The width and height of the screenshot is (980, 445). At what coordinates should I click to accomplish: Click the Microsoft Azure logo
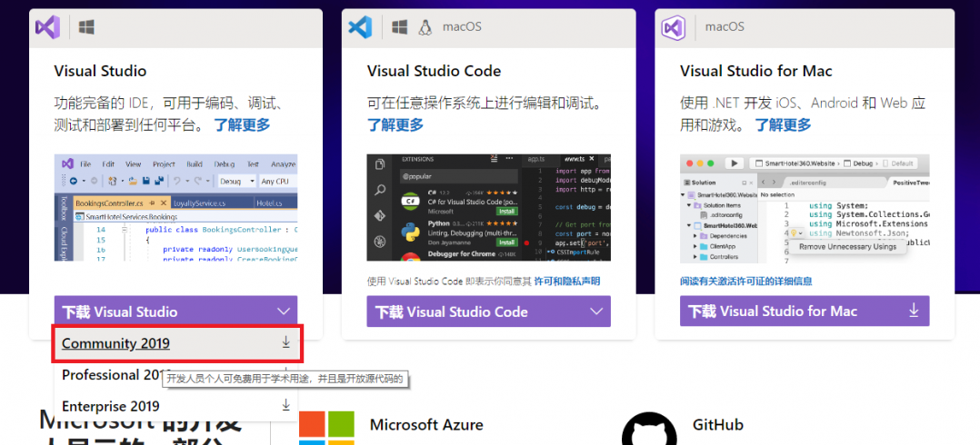tap(326, 428)
